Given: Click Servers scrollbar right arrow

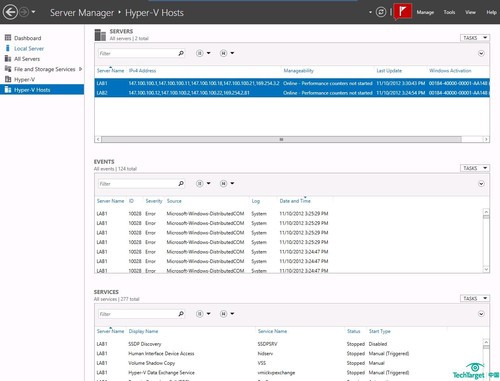Looking at the screenshot, I should [x=486, y=139].
